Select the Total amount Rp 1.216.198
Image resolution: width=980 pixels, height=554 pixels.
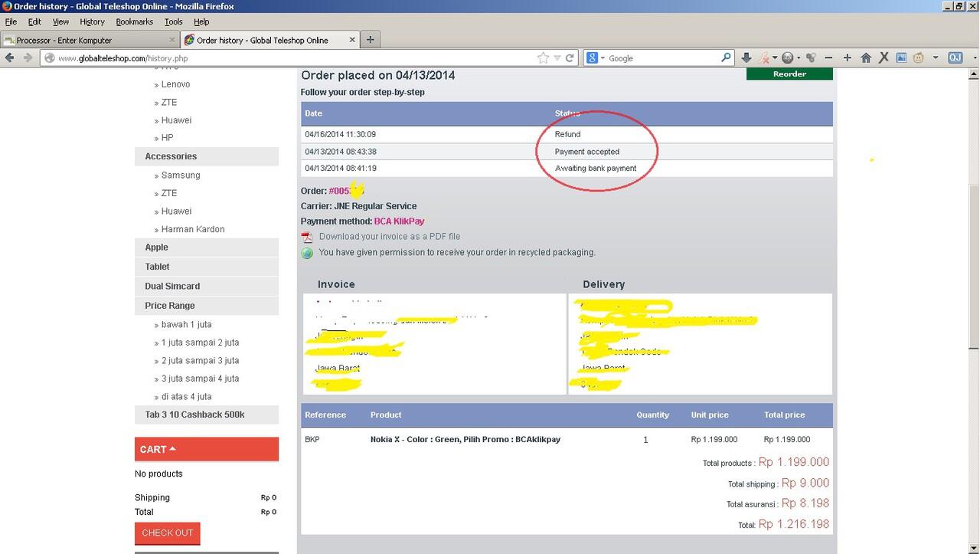[794, 524]
